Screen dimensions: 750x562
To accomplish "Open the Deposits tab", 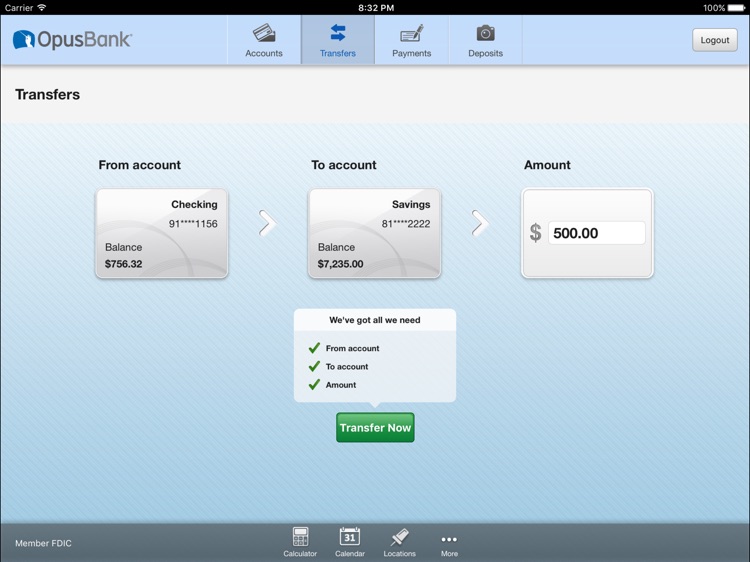I will (485, 40).
